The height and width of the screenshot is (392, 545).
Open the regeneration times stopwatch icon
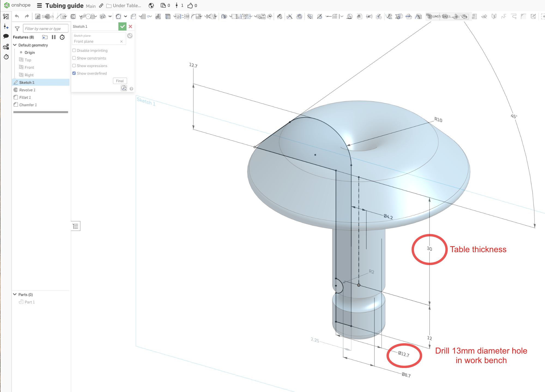[x=62, y=37]
